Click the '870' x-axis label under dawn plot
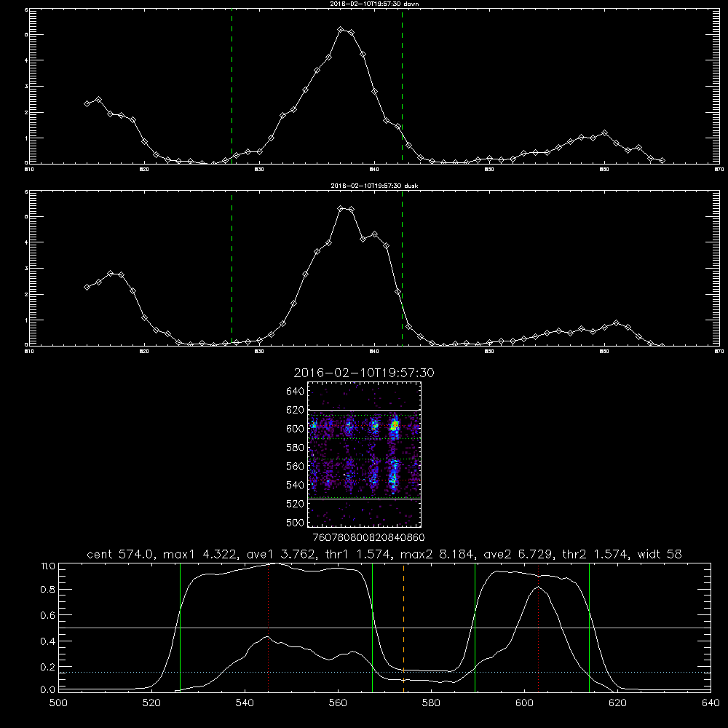This screenshot has width=728, height=728. [x=719, y=170]
